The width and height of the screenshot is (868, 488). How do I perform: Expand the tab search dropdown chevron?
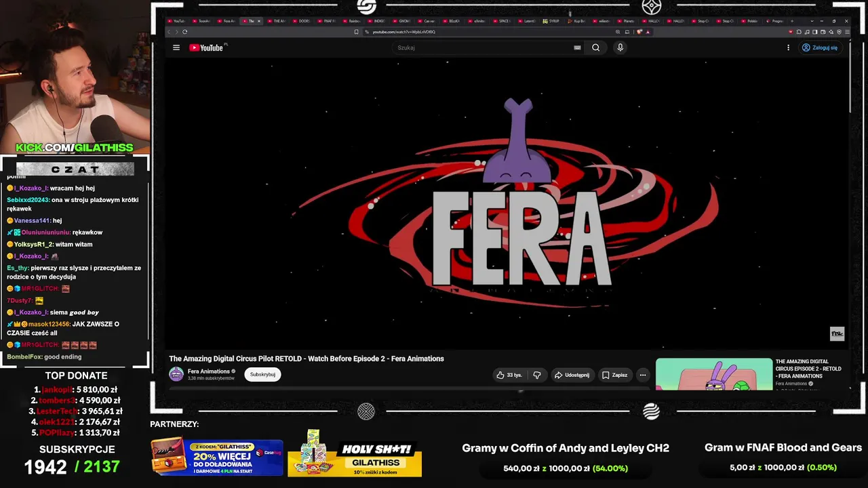coord(812,21)
